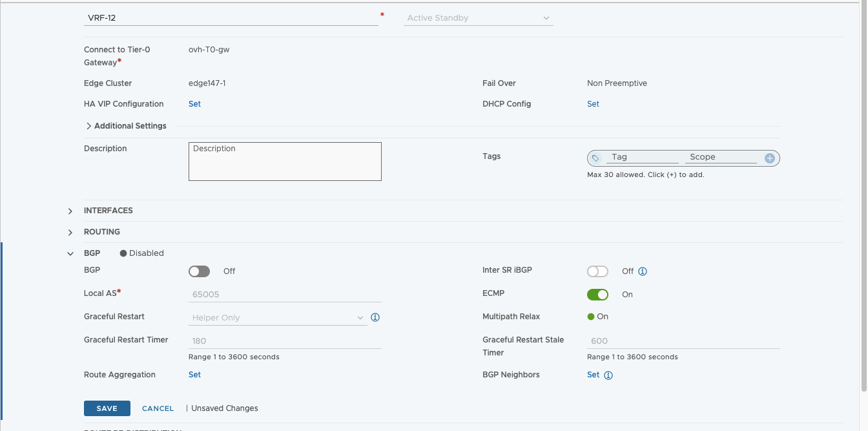The width and height of the screenshot is (868, 431).
Task: Toggle the BGP switch on
Action: pos(200,271)
